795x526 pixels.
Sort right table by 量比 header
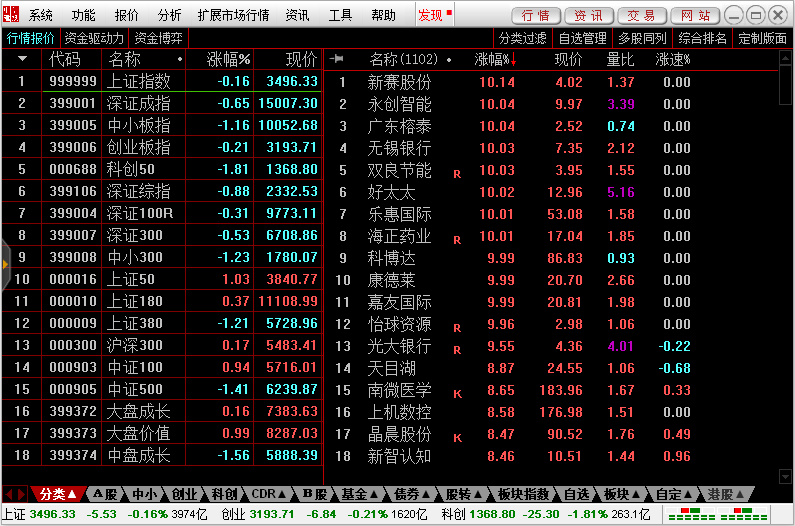point(621,60)
